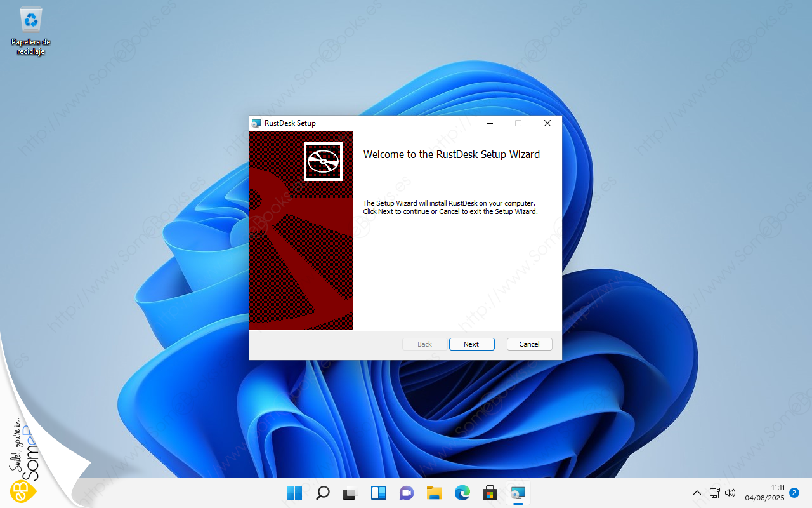
Task: Click the disabled Back button
Action: point(424,344)
